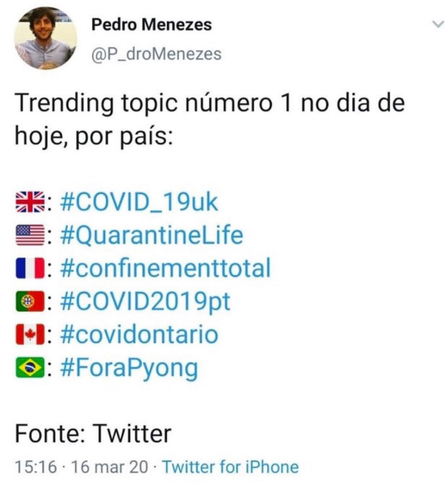Image resolution: width=448 pixels, height=486 pixels.
Task: Open the Pedro Menezes display name
Action: pyautogui.click(x=151, y=25)
